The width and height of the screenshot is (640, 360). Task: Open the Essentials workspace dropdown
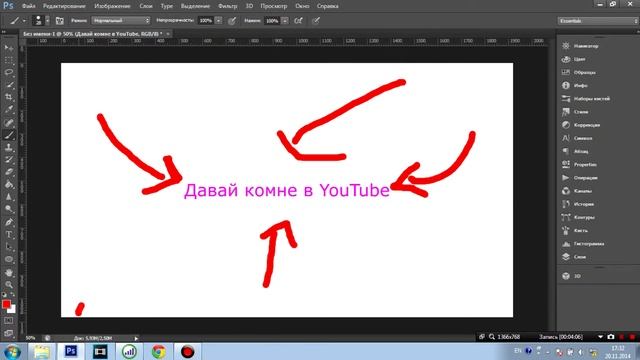[598, 21]
